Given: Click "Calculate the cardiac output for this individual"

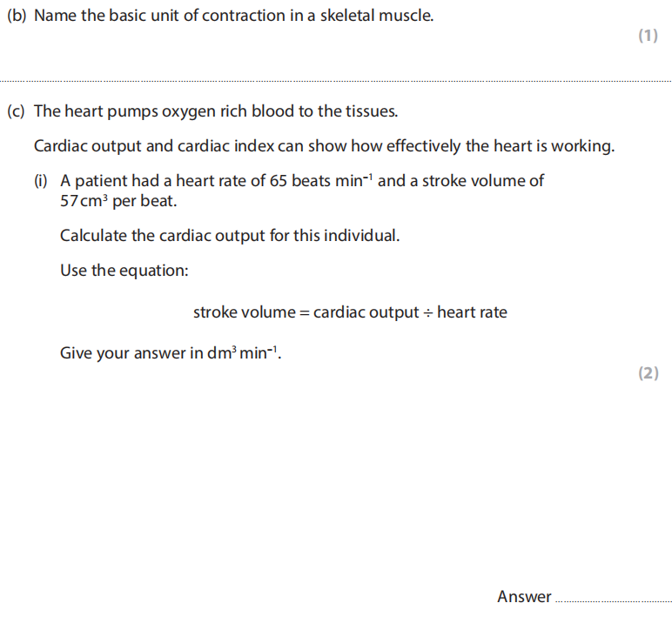Looking at the screenshot, I should click(230, 236).
